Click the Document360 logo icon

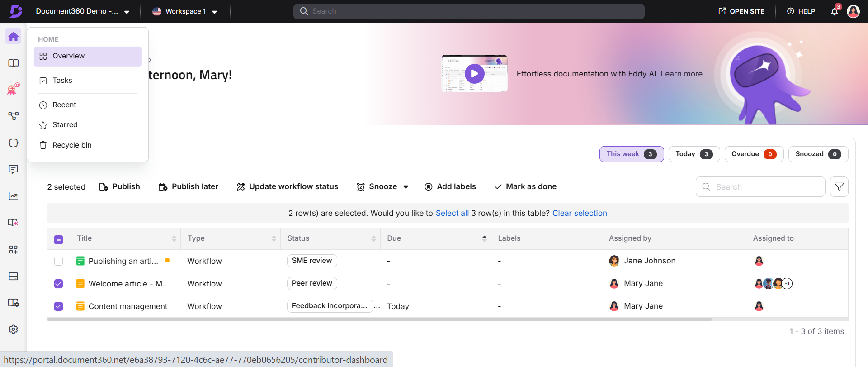tap(16, 11)
